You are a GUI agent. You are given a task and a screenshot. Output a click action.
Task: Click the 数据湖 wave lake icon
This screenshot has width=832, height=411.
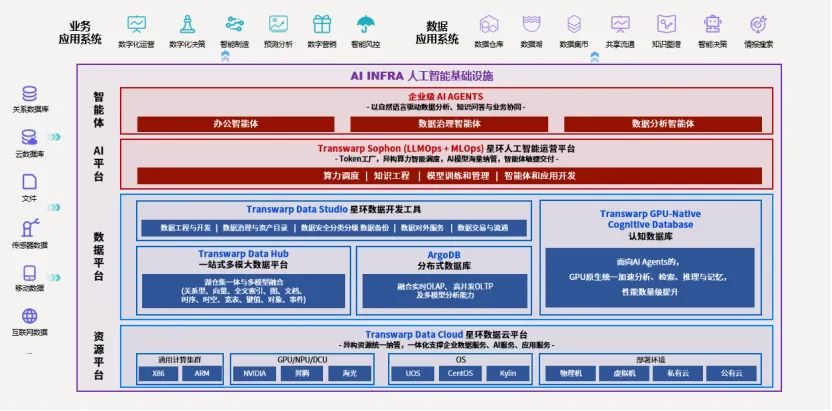[531, 24]
